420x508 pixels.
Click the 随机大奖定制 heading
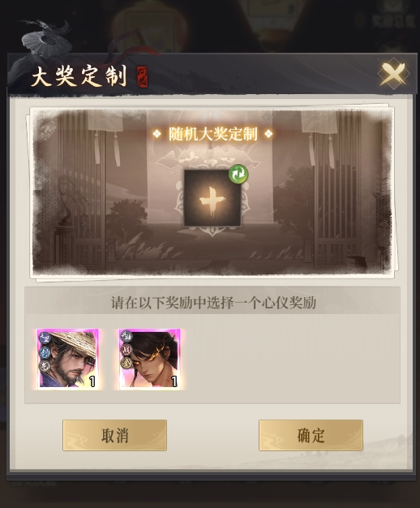click(x=212, y=134)
